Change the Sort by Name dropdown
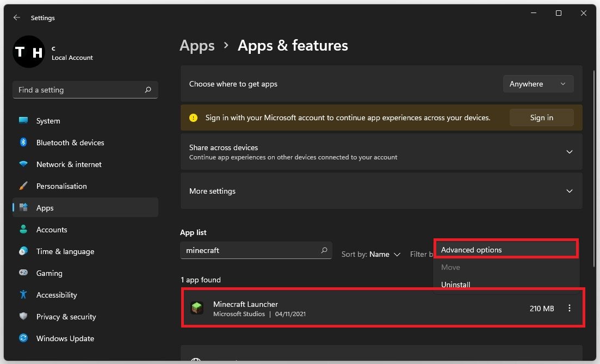The image size is (600, 364). (x=379, y=254)
